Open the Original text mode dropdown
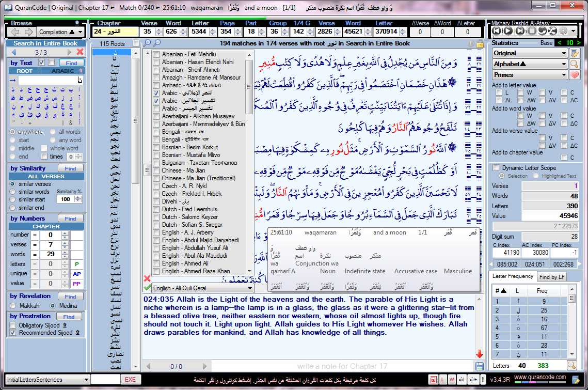The width and height of the screenshot is (588, 390). [530, 53]
